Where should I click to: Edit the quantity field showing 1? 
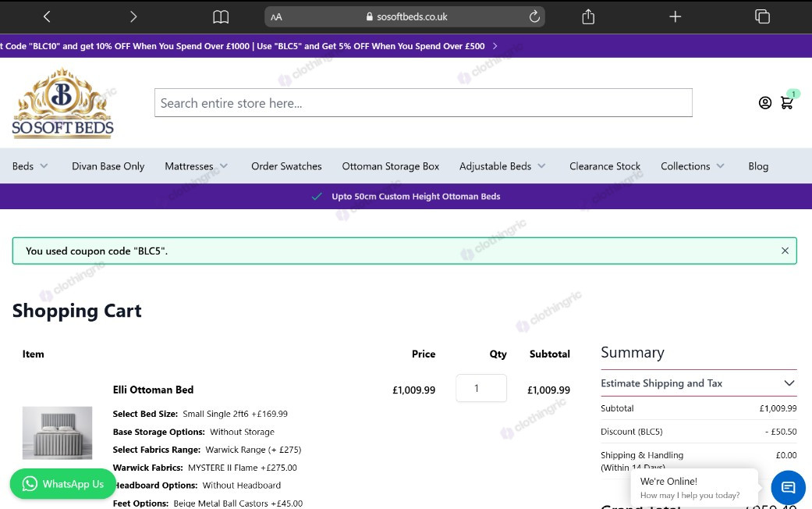(x=481, y=388)
